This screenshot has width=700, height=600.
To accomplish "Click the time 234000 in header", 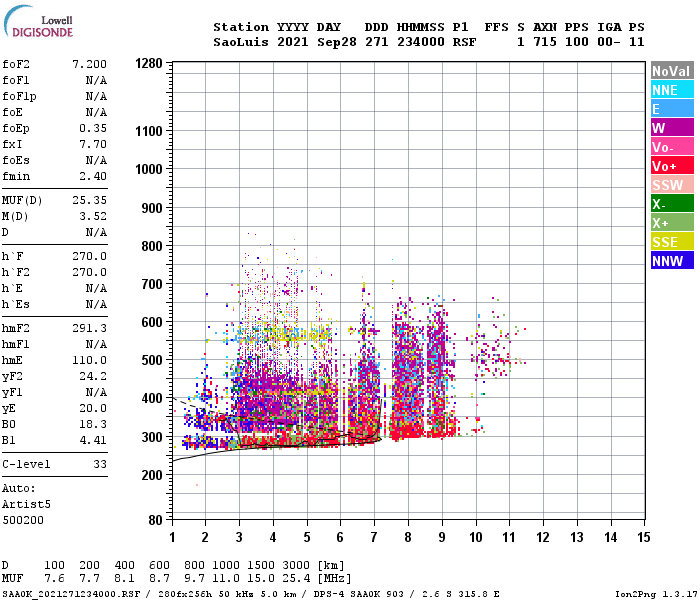I will 421,42.
